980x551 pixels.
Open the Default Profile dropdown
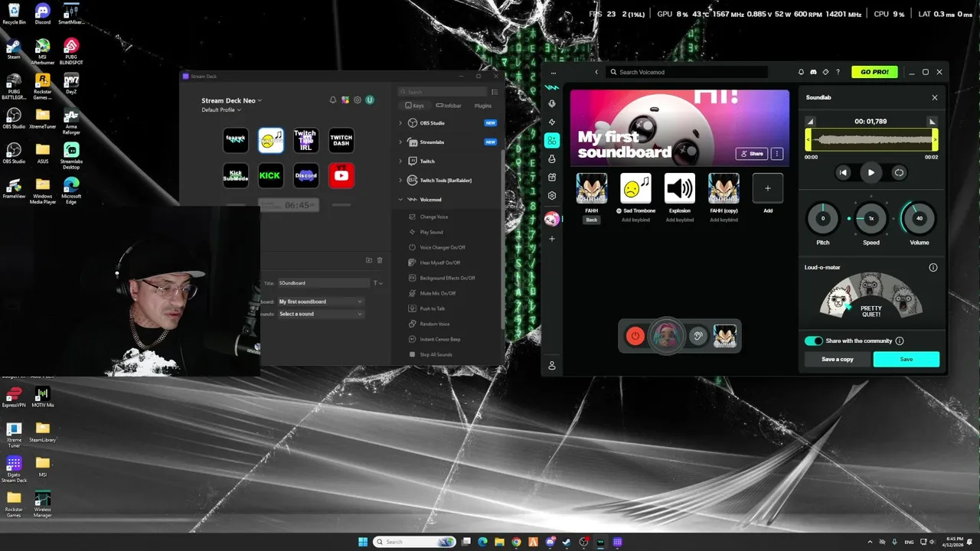[x=221, y=110]
